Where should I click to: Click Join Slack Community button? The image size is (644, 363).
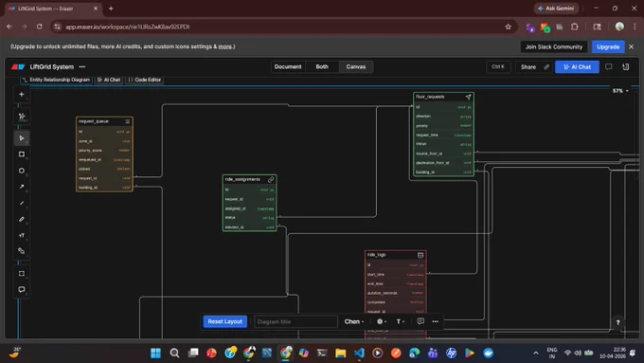tap(554, 46)
